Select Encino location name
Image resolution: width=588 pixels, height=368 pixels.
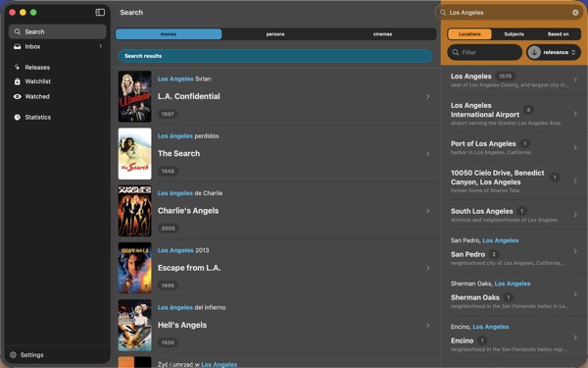click(462, 341)
